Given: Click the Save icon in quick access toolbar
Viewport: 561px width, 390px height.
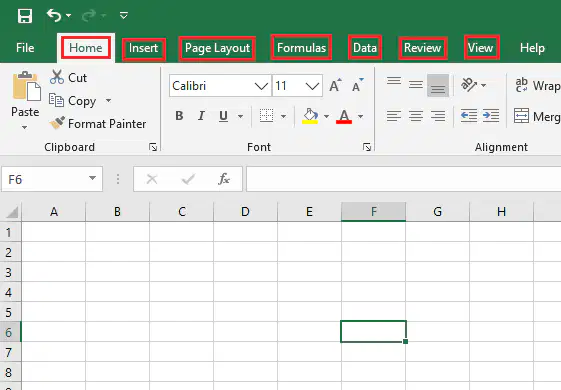Looking at the screenshot, I should click(25, 16).
